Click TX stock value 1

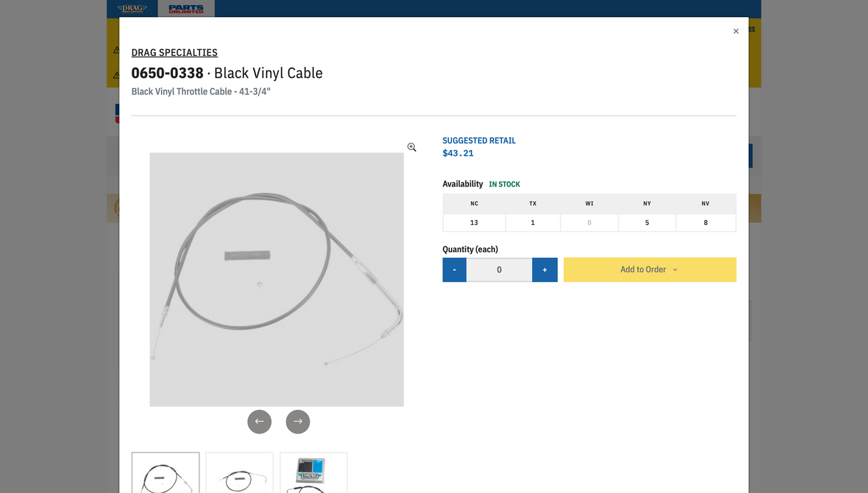pos(533,223)
